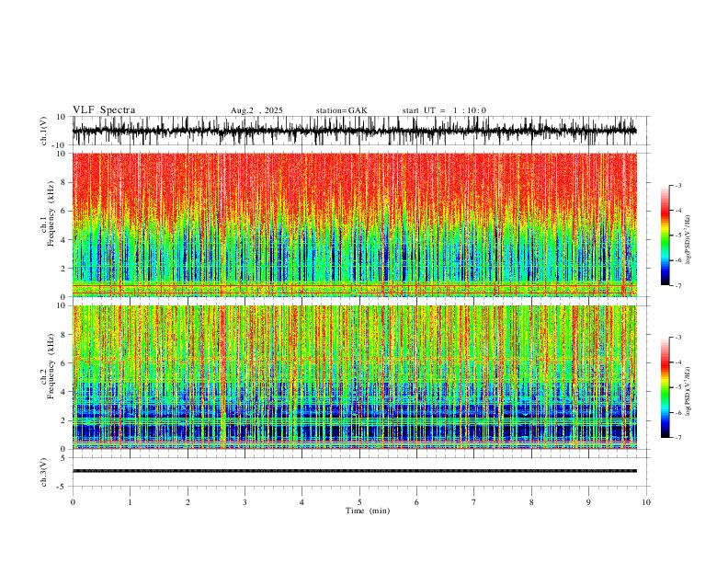Click the "-7" label on ch.2 color bar
Screen dimensions: 728x563
677,437
